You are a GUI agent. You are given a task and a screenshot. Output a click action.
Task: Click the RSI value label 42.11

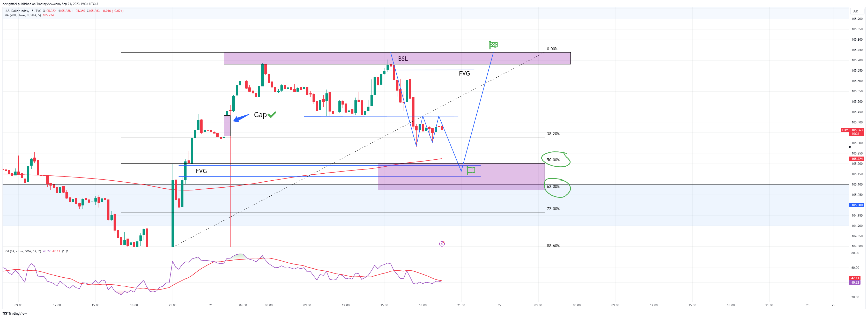tap(855, 278)
